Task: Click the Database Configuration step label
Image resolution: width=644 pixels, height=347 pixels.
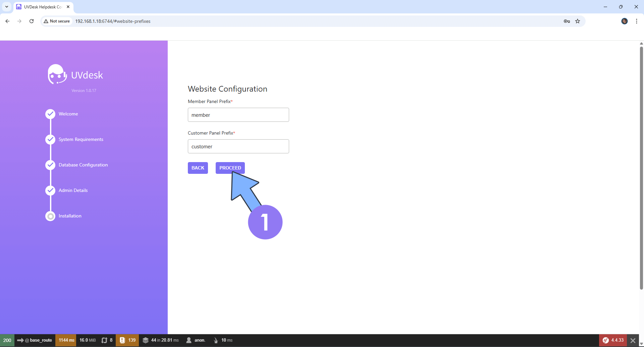Action: click(83, 165)
